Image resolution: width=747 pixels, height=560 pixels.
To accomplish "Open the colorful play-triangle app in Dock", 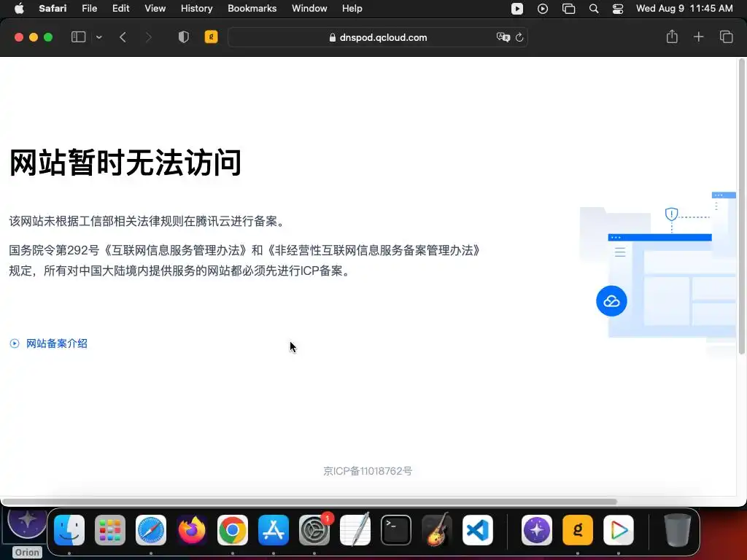I will point(619,530).
